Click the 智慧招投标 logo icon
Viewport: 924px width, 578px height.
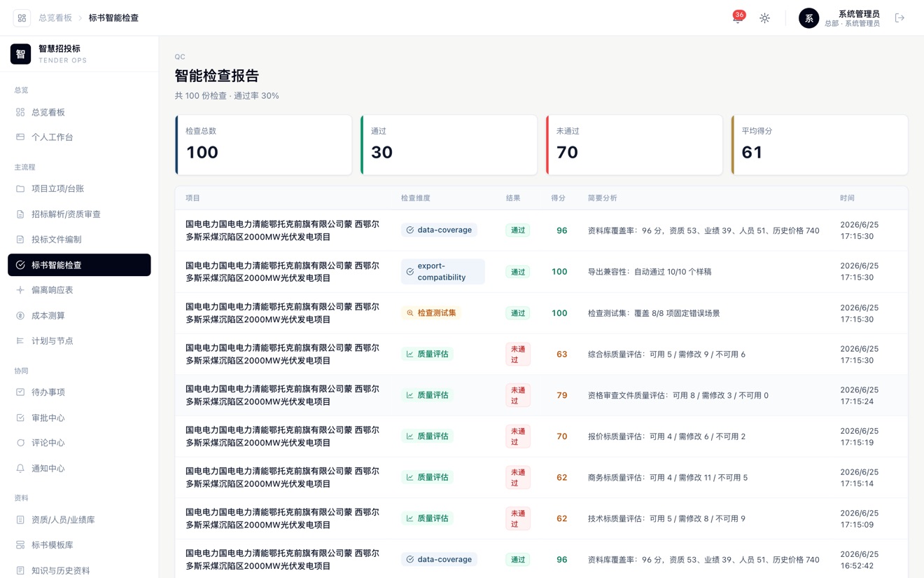coord(20,54)
